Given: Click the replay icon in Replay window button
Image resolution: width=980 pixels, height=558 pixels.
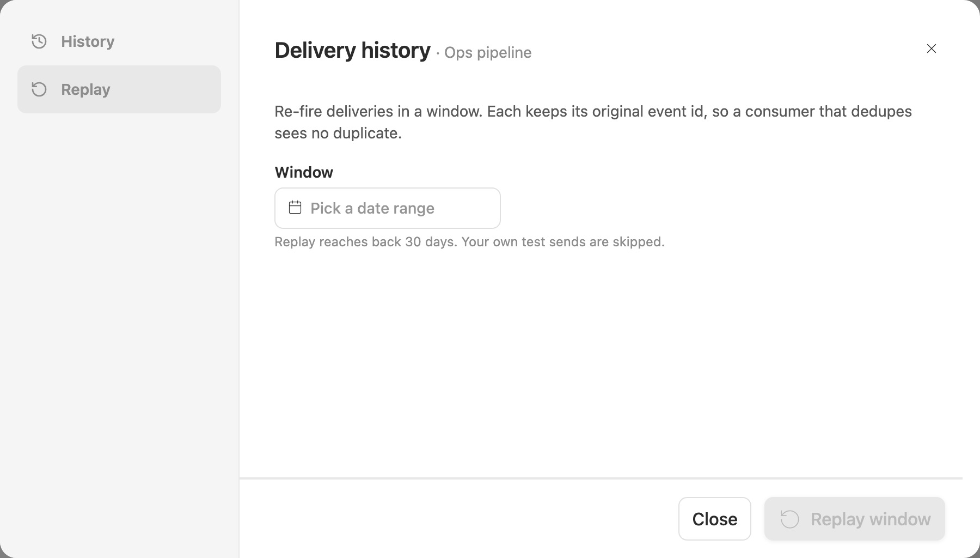Looking at the screenshot, I should pyautogui.click(x=790, y=519).
